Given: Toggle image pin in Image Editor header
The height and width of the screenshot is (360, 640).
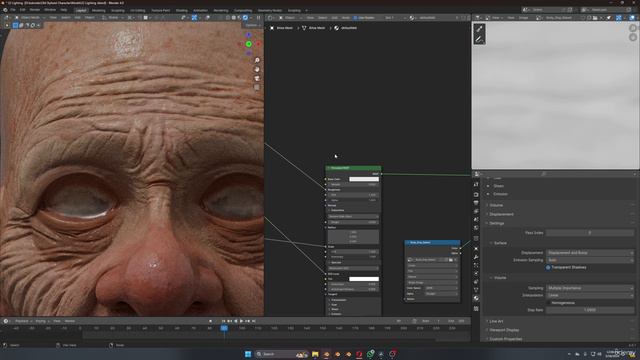Looking at the screenshot, I should pos(609,18).
